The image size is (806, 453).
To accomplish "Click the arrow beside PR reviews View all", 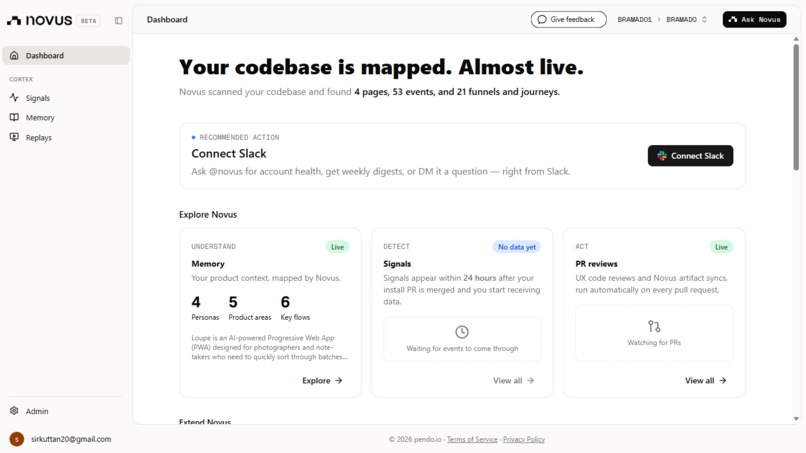I will [x=723, y=380].
